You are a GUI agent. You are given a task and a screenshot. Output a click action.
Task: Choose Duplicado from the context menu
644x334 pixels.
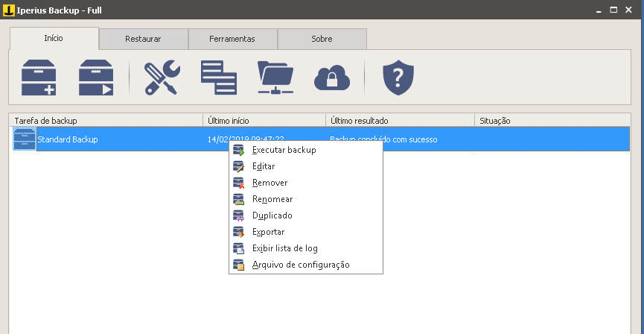pyautogui.click(x=305, y=215)
